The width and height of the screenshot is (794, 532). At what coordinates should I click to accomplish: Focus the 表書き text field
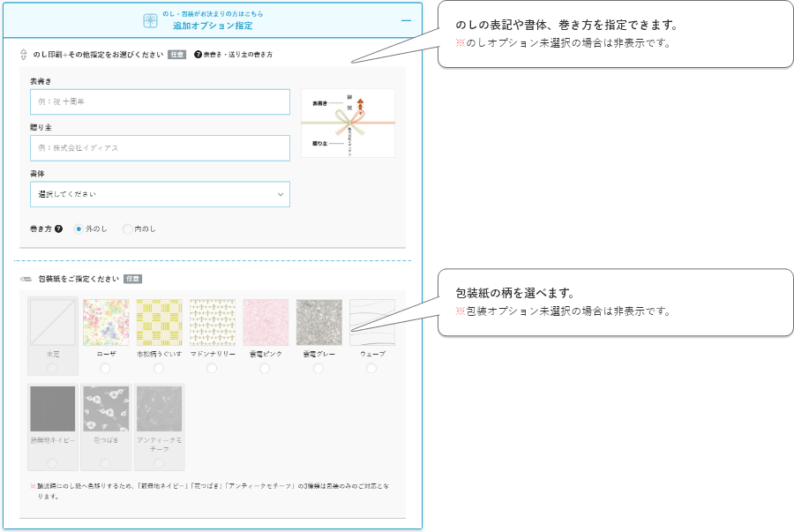pyautogui.click(x=160, y=101)
